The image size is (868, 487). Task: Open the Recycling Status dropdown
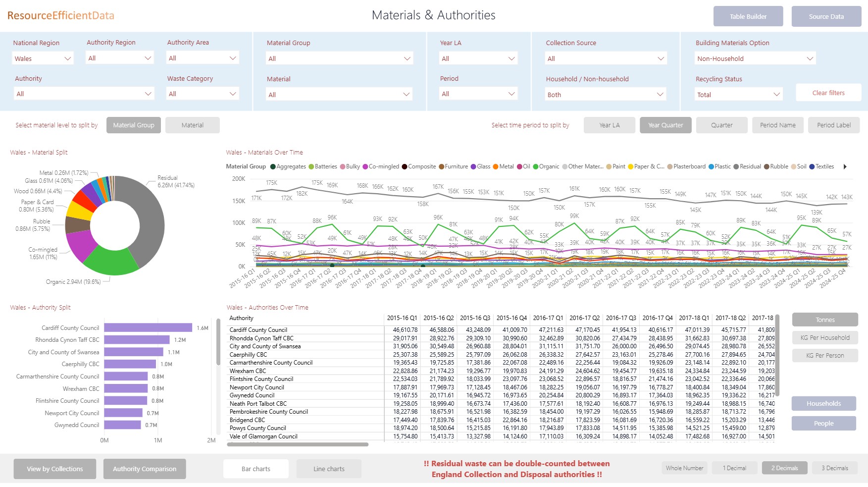click(x=738, y=95)
